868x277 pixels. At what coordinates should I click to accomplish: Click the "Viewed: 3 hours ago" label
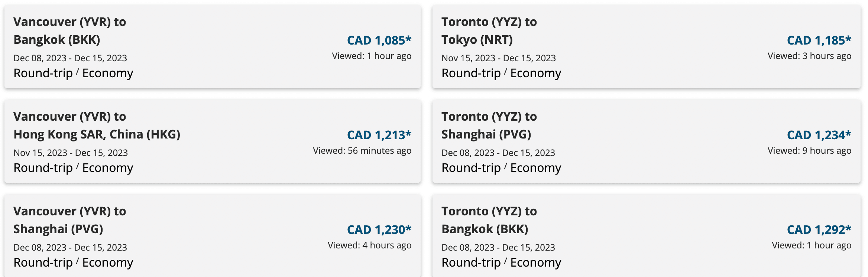coord(809,56)
